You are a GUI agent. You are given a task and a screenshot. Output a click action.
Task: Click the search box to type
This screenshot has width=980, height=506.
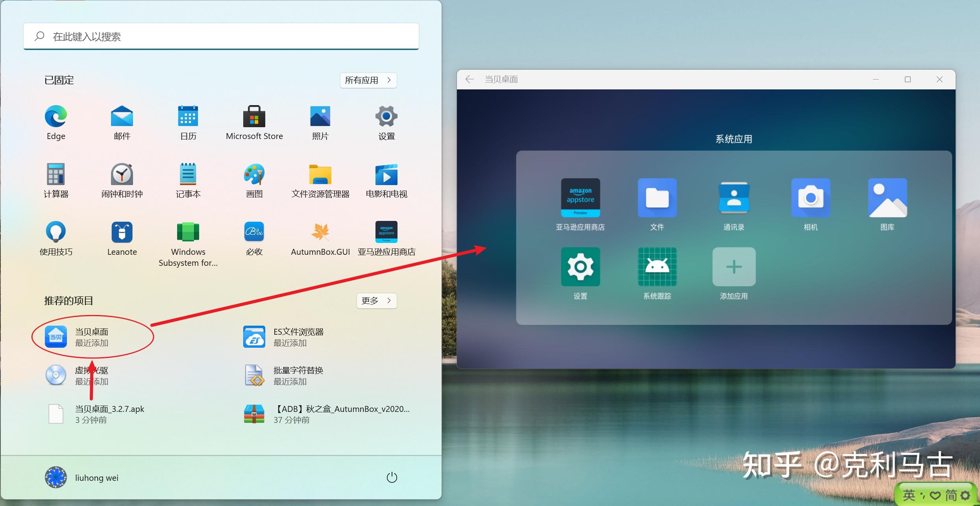tap(220, 37)
